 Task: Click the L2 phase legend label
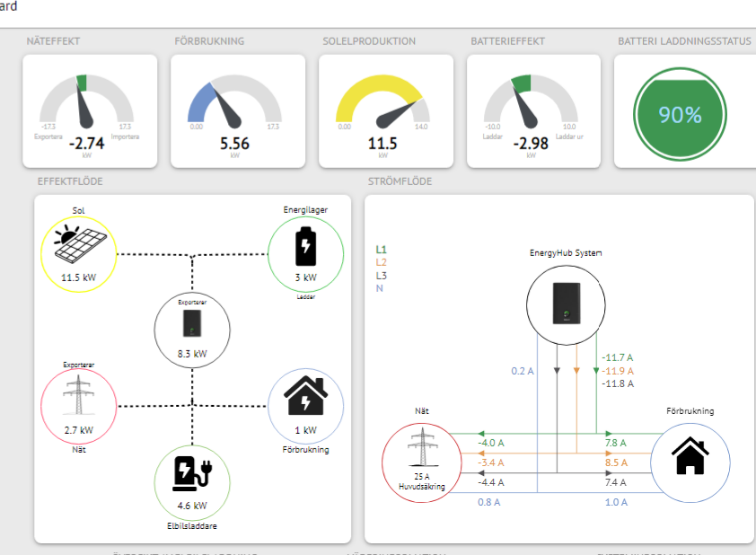382,261
